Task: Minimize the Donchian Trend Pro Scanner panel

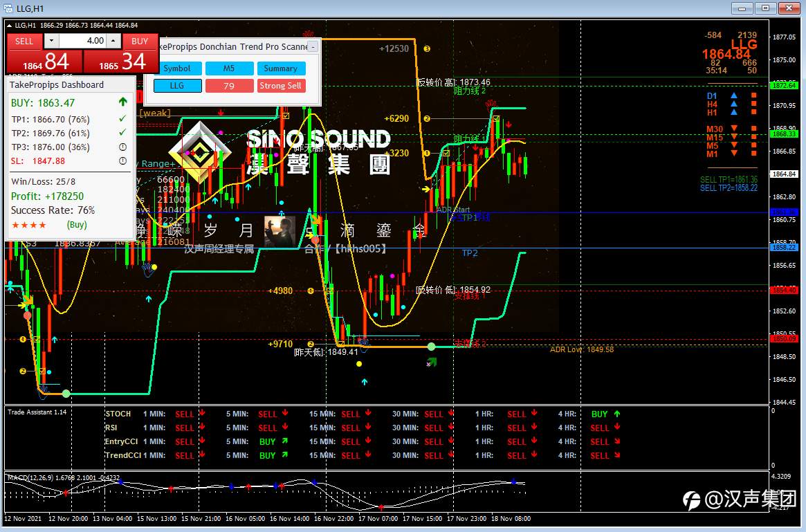Action: pos(313,47)
